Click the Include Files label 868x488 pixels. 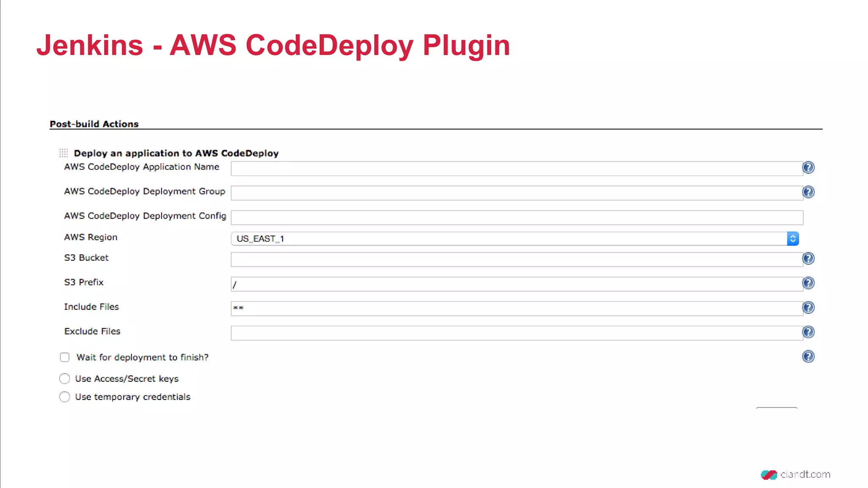[92, 307]
